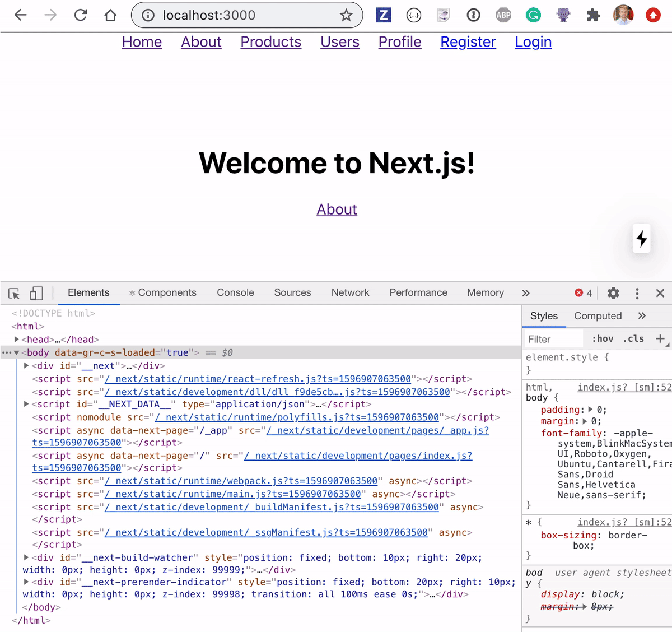672x632 pixels.
Task: Collapse the body element node
Action: [17, 352]
